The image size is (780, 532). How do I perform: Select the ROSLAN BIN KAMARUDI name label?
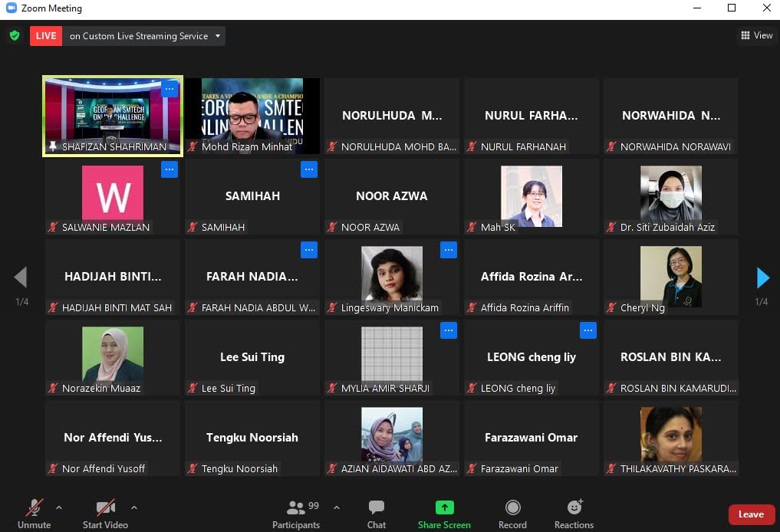[x=678, y=389]
